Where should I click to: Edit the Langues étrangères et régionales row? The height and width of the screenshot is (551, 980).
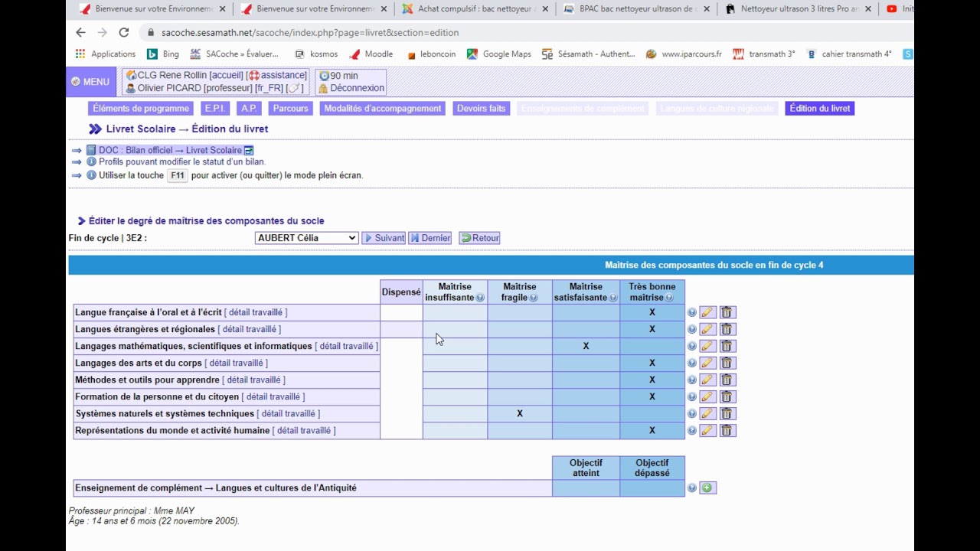pos(707,329)
